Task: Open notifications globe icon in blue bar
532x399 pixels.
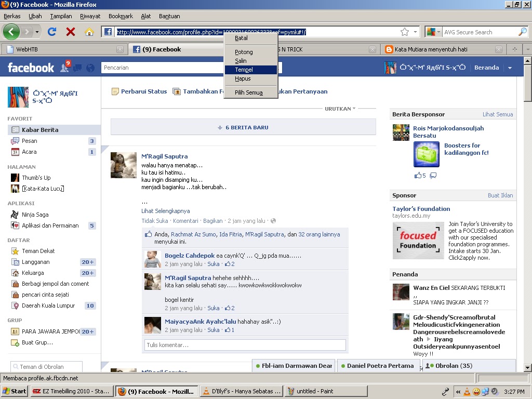Action: tap(90, 68)
